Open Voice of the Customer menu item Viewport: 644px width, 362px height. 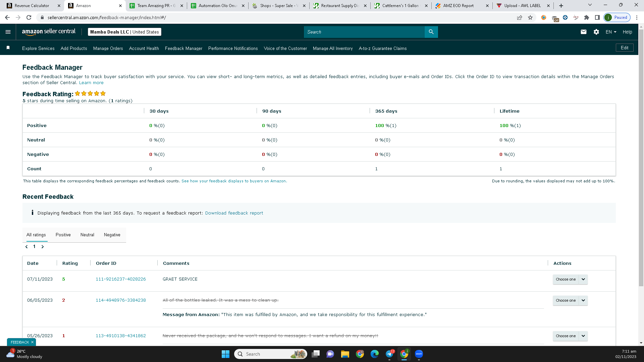pyautogui.click(x=285, y=48)
